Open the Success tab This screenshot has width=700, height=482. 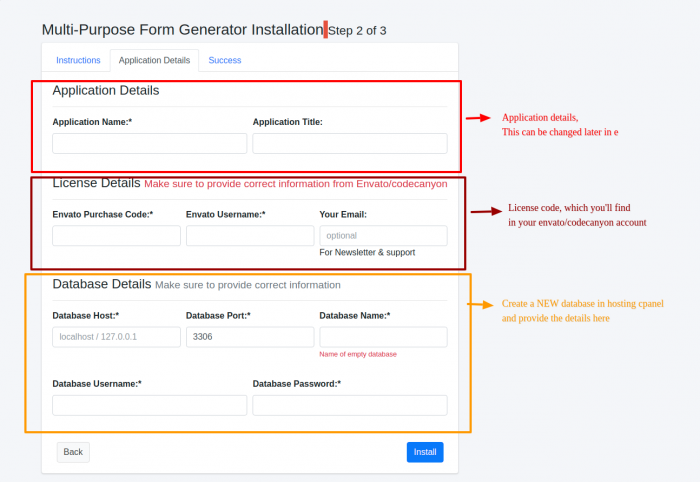tap(225, 60)
